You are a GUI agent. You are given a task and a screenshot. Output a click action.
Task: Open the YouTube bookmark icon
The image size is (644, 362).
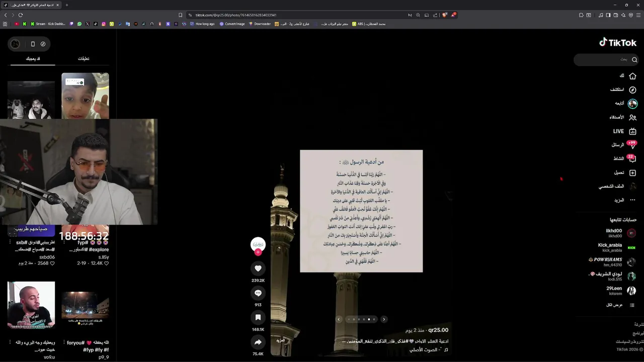17,24
